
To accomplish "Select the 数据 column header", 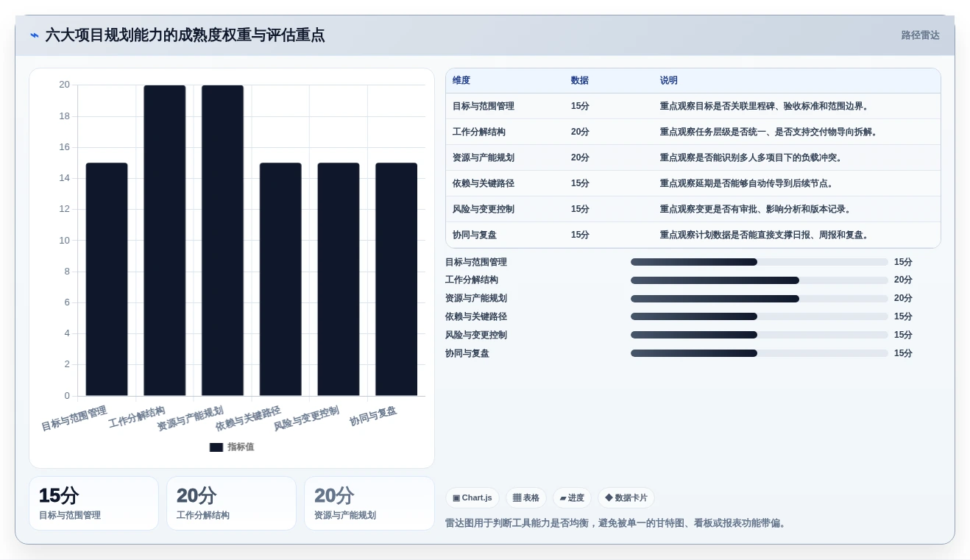I will pyautogui.click(x=580, y=81).
